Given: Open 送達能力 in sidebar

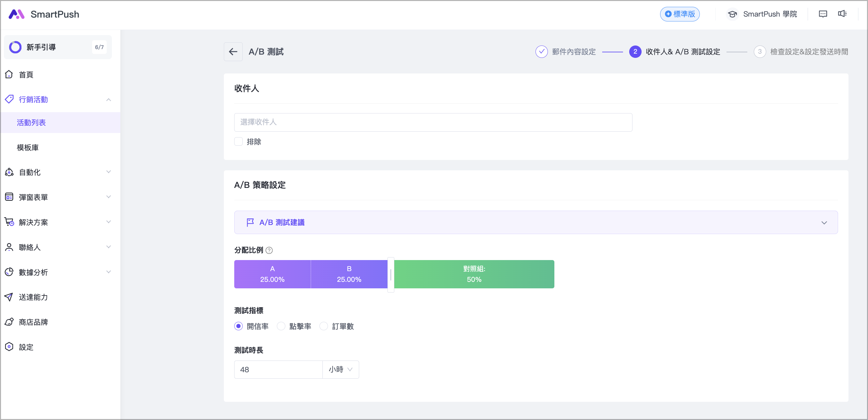Looking at the screenshot, I should (x=33, y=297).
